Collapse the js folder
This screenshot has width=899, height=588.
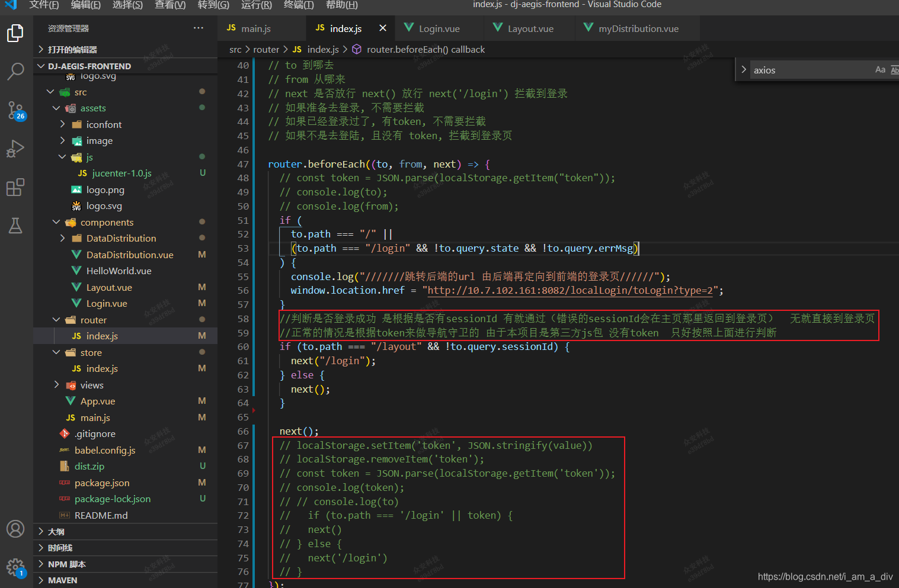126,157
